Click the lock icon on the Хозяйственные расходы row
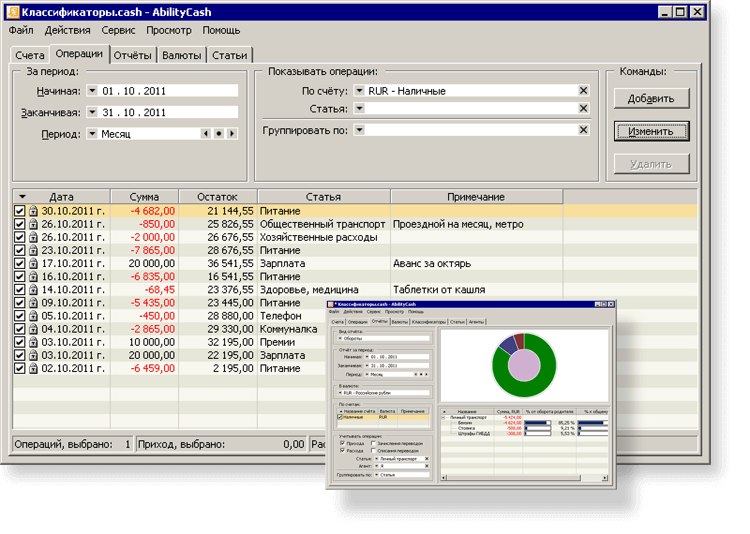 coord(33,237)
